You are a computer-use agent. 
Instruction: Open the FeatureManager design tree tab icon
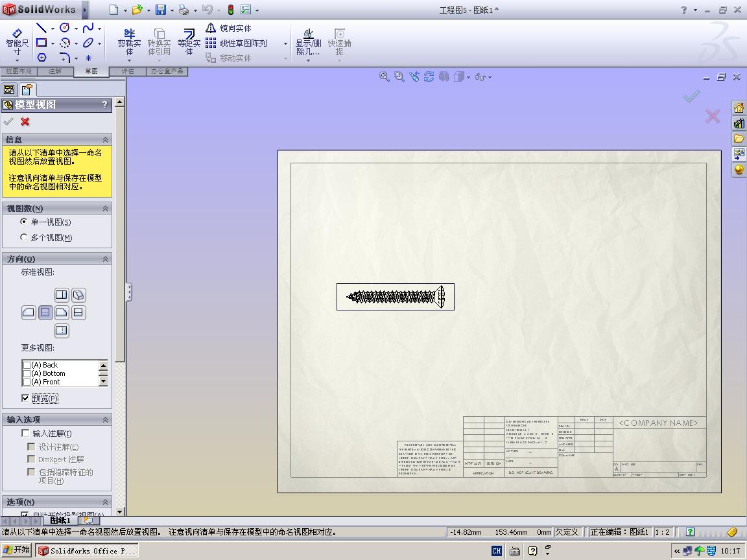[x=9, y=89]
